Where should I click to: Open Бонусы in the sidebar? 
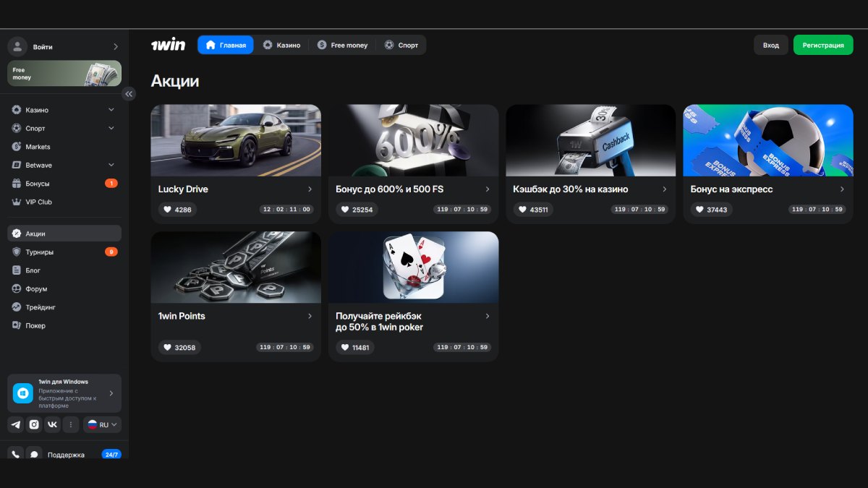tap(64, 184)
